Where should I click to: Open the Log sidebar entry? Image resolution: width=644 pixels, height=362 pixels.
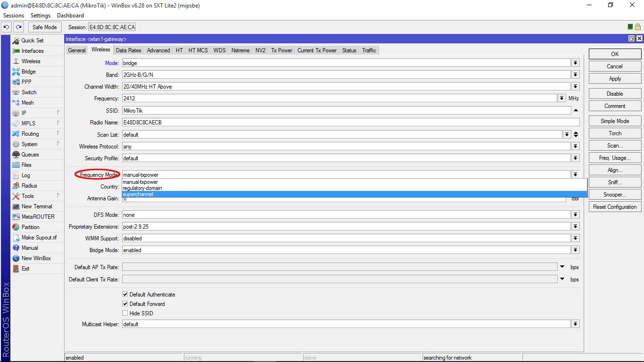(x=25, y=175)
